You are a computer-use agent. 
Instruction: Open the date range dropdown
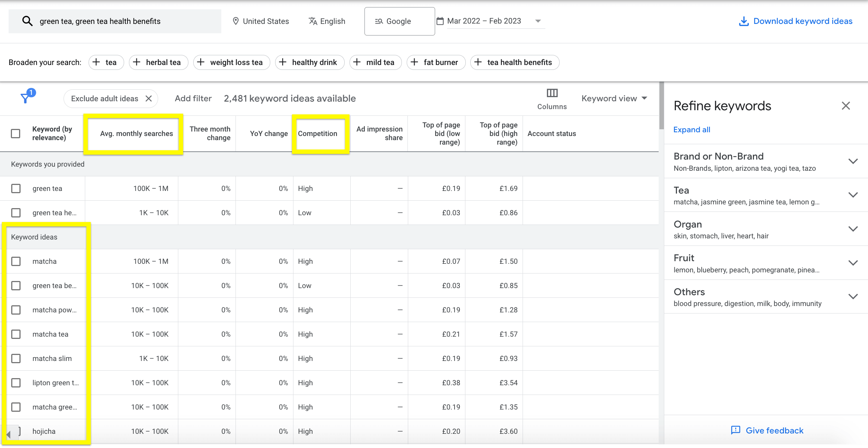538,21
